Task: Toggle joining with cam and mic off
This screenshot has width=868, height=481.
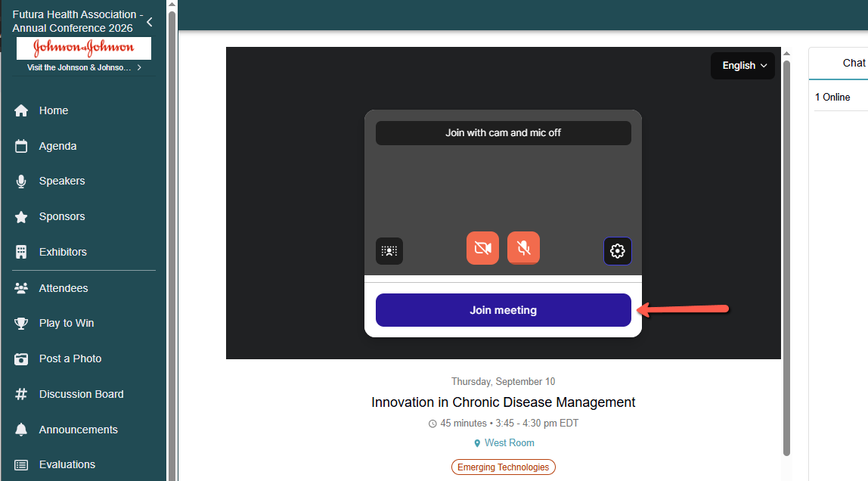Action: [x=503, y=132]
